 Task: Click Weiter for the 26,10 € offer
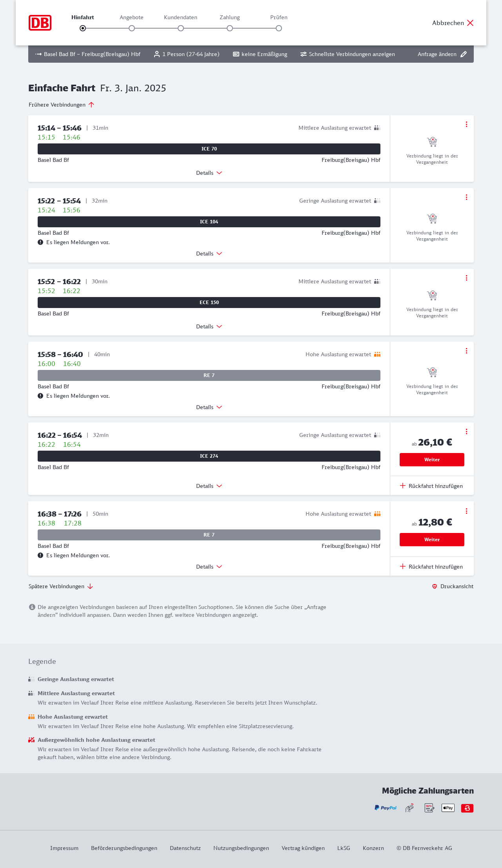(432, 460)
